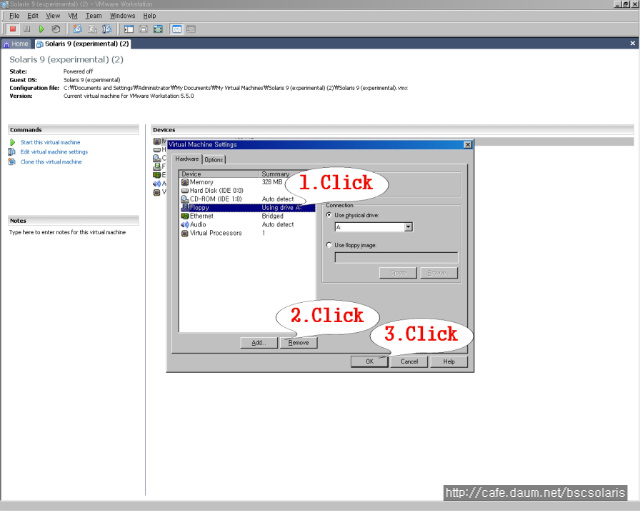Click the Reset toolbar icon
Viewport: 640px width, 511px height.
coord(56,29)
